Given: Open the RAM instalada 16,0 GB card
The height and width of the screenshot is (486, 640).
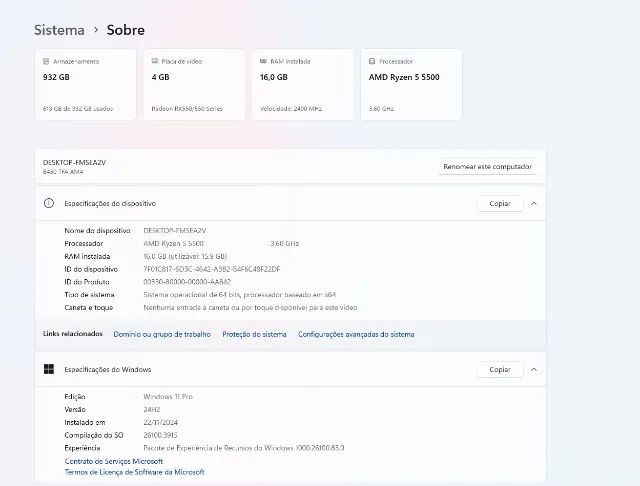Looking at the screenshot, I should (303, 84).
